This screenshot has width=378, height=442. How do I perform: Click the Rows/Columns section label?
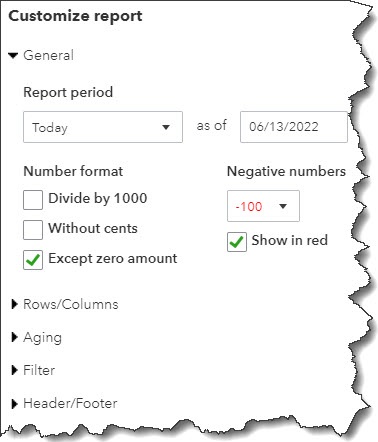coord(71,304)
